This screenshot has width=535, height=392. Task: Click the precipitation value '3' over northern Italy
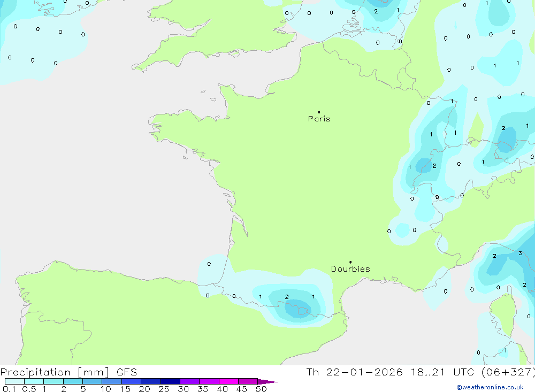[x=521, y=253]
